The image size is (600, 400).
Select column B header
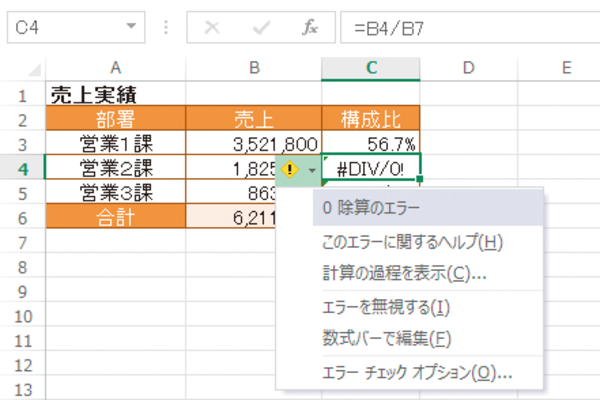tap(254, 68)
